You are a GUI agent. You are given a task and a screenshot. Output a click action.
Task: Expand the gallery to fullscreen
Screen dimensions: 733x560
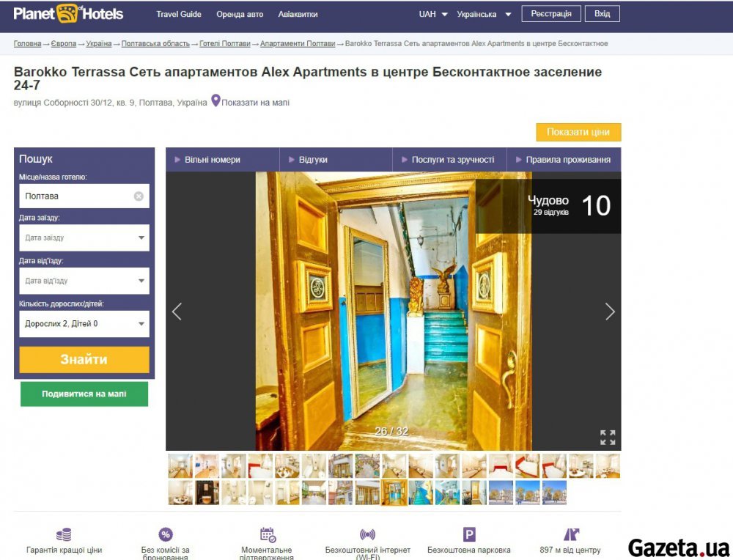tap(608, 438)
